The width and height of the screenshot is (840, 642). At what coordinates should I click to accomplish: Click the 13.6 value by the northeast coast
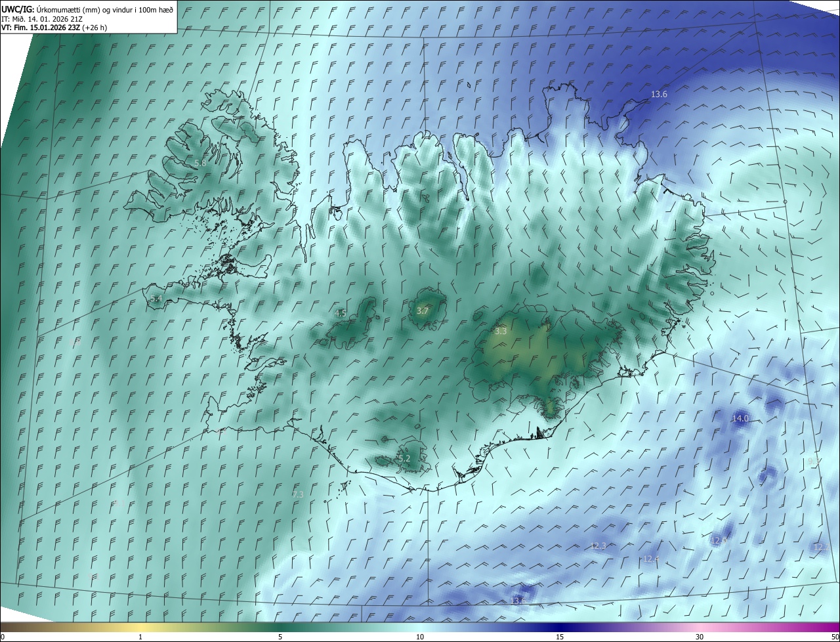[x=659, y=95]
